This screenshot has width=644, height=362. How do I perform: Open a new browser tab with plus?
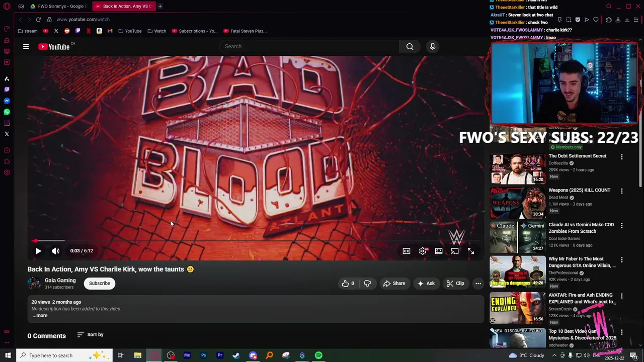click(x=160, y=6)
